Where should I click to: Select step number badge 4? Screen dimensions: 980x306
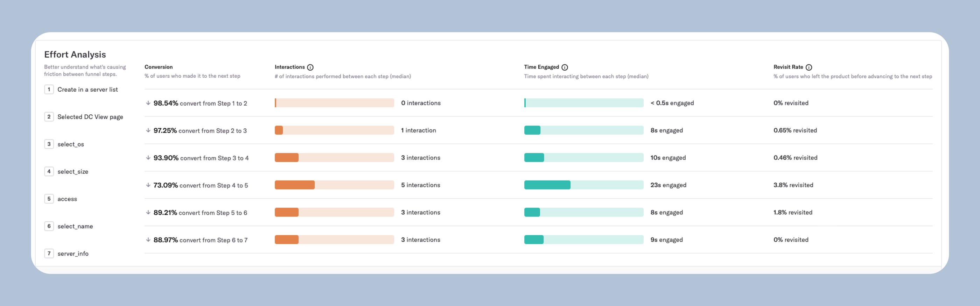[49, 171]
